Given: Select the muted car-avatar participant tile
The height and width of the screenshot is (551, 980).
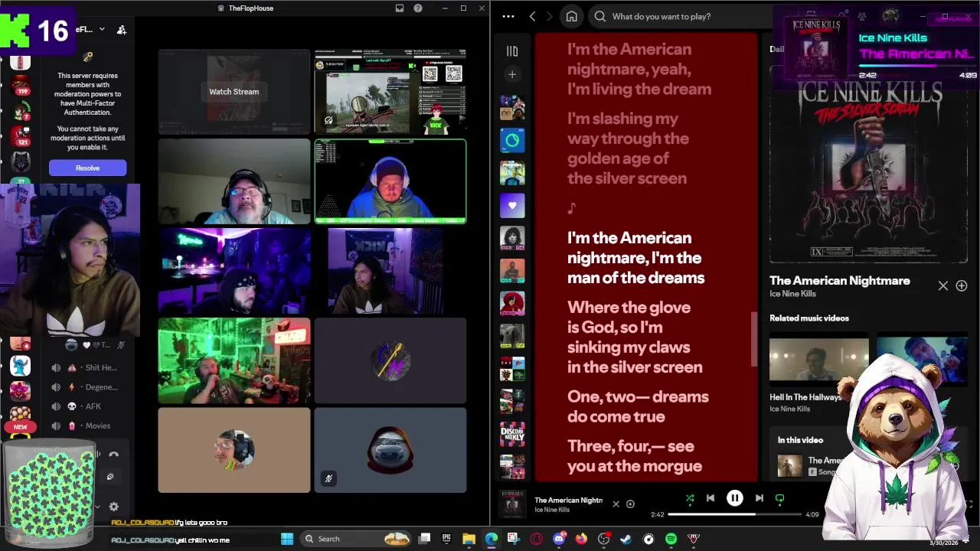Looking at the screenshot, I should [390, 450].
